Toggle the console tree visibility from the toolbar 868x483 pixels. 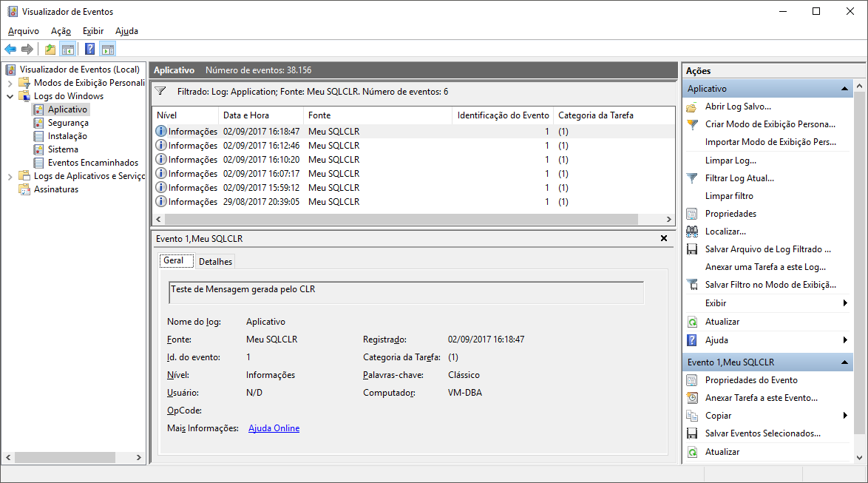67,49
